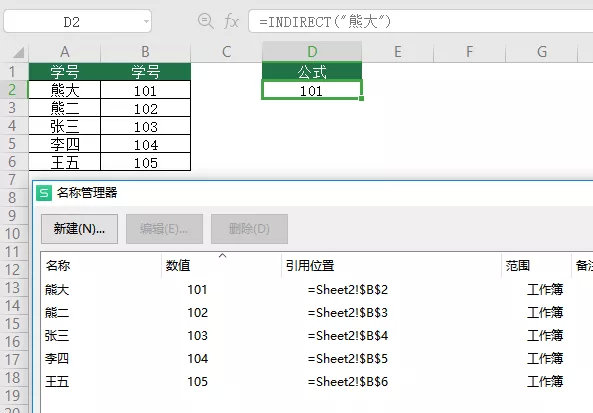Viewport: 593px width, 413px height.
Task: Select column G header
Action: point(542,52)
